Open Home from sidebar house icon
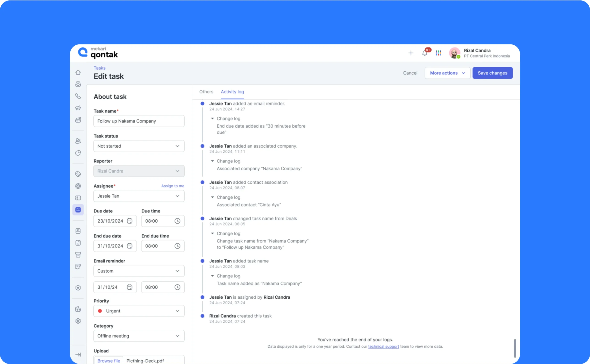 point(78,73)
